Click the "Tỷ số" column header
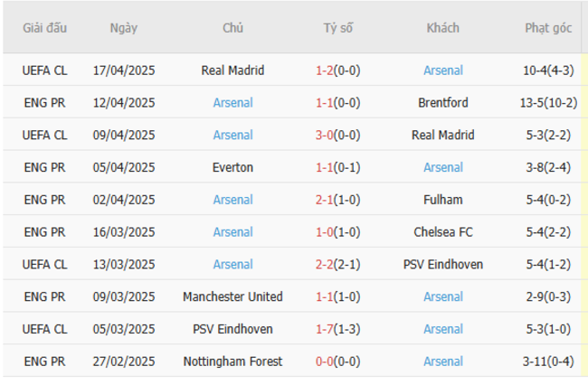The height and width of the screenshot is (385, 588). tap(338, 28)
